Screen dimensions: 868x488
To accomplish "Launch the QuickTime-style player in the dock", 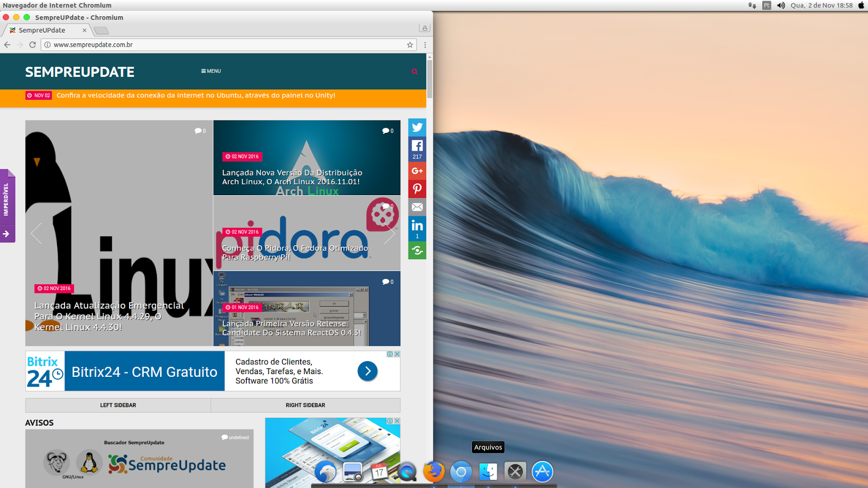I will tap(407, 472).
